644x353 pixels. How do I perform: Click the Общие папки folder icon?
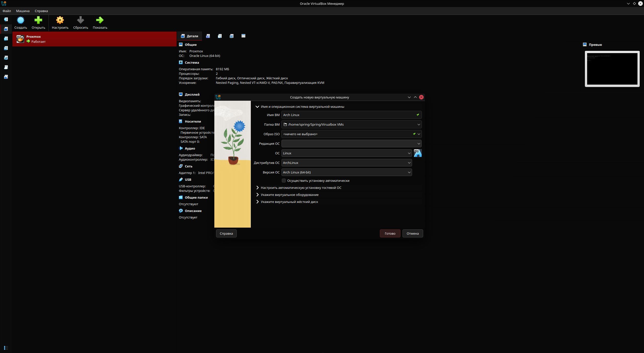(181, 197)
